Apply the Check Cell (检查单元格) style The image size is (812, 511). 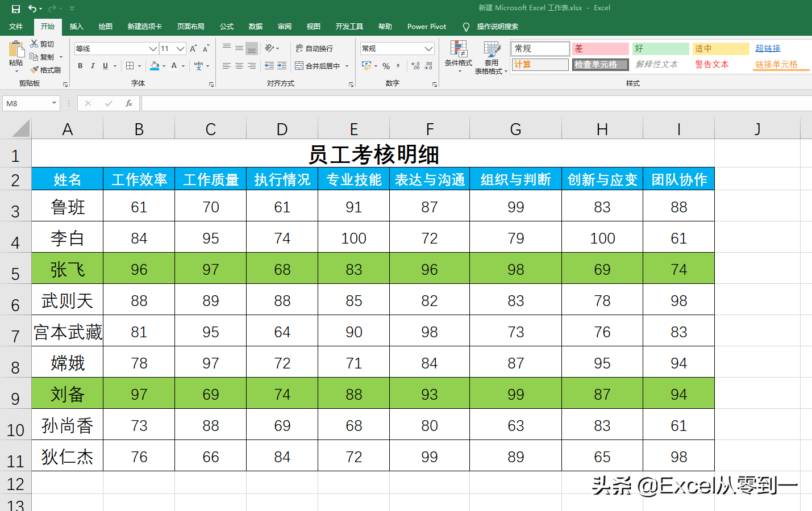click(600, 65)
